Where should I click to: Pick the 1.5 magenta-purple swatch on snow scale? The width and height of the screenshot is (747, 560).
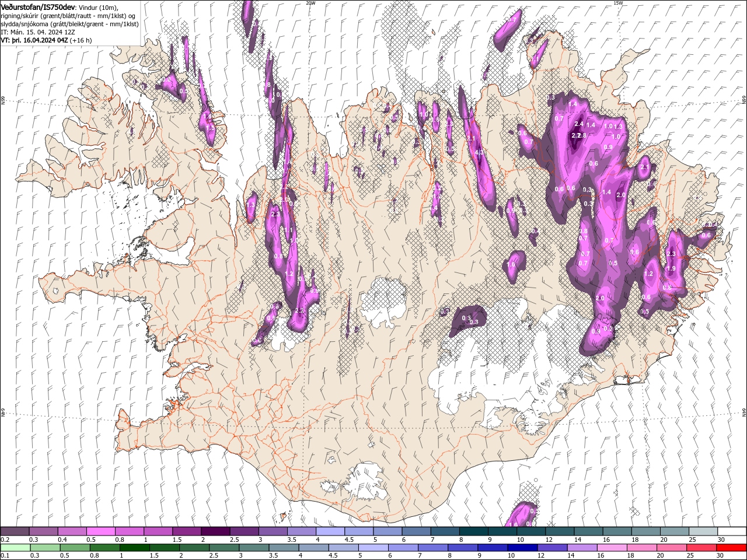pos(187,531)
